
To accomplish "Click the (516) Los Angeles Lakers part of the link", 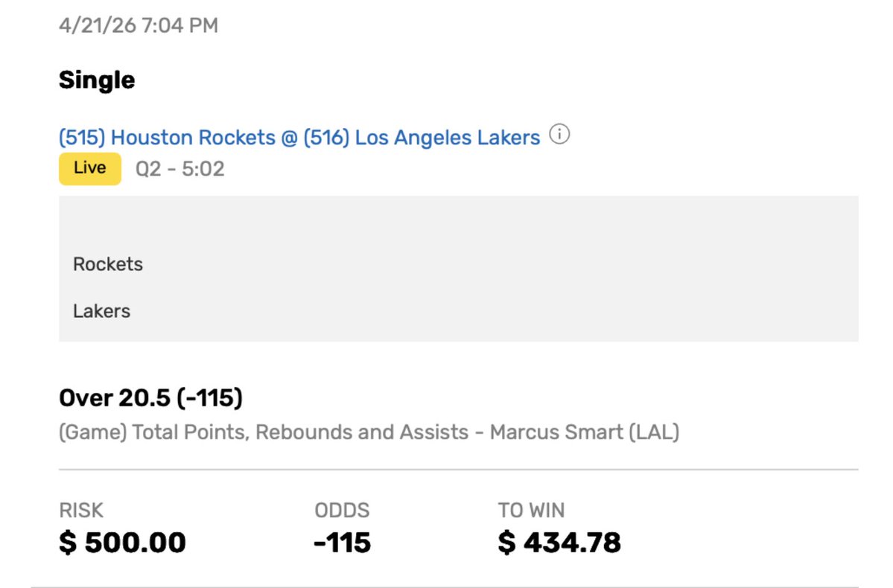I will click(x=422, y=138).
